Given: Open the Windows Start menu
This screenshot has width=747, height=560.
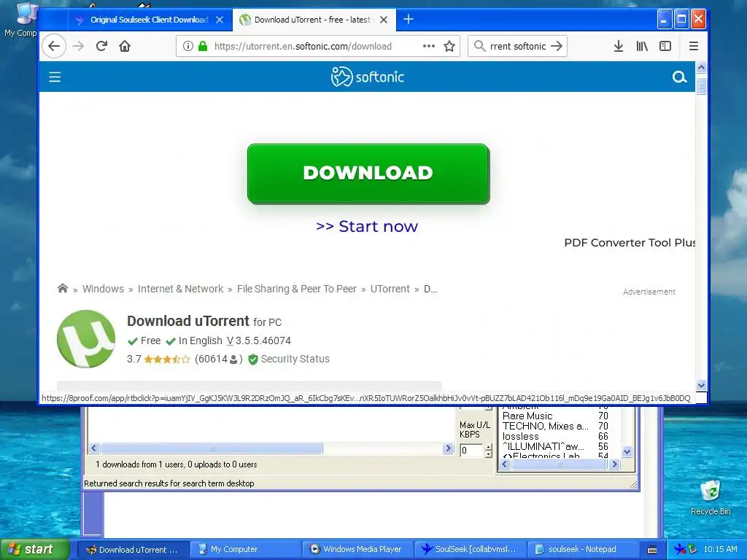Looking at the screenshot, I should coord(35,549).
